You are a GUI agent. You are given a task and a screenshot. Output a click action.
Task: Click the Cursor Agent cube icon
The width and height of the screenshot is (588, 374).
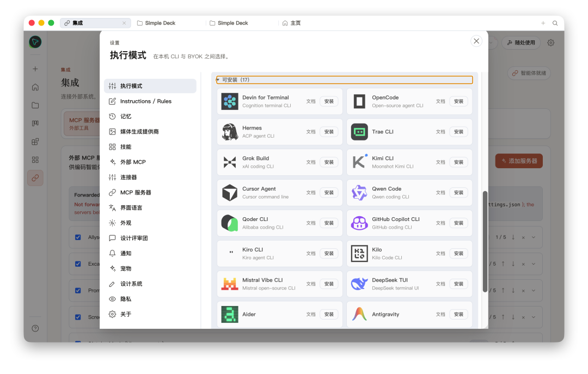point(230,192)
